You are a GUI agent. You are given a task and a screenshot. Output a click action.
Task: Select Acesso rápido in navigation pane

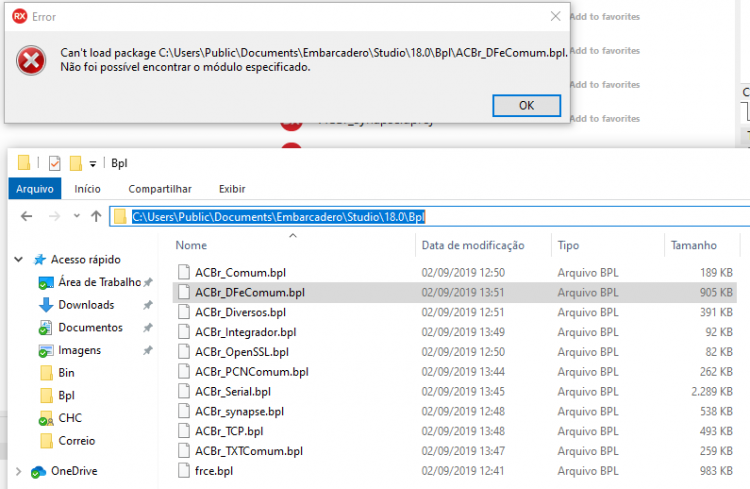click(86, 259)
